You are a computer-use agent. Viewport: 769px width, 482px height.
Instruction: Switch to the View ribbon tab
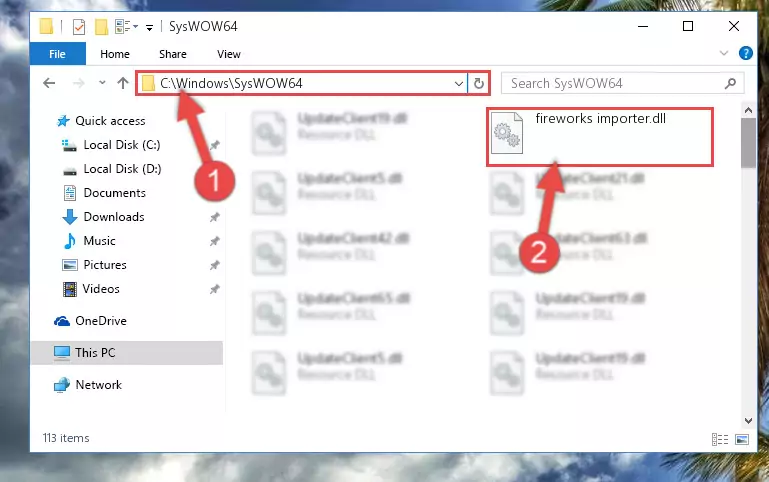pyautogui.click(x=229, y=54)
